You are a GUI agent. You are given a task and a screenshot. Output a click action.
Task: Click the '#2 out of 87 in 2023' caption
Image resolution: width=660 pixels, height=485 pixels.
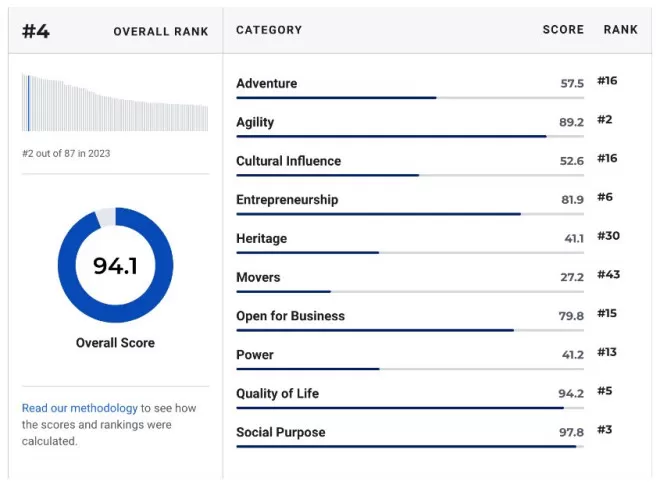(66, 154)
